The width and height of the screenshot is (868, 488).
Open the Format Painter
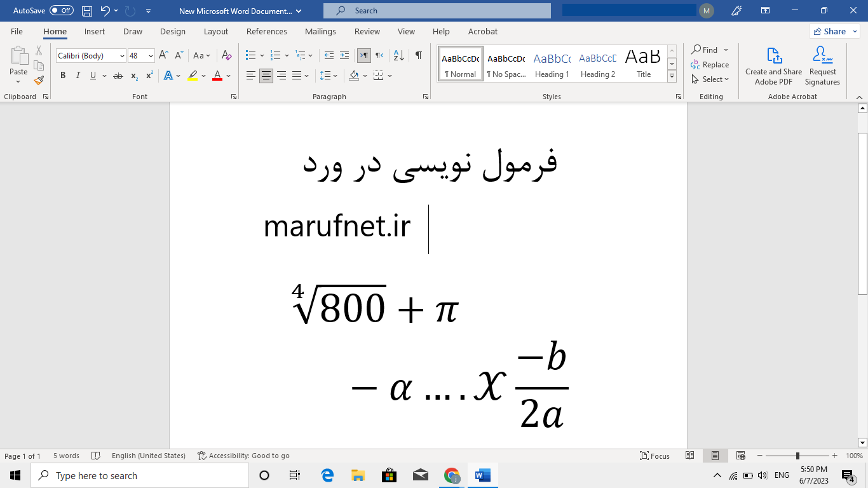tap(38, 80)
